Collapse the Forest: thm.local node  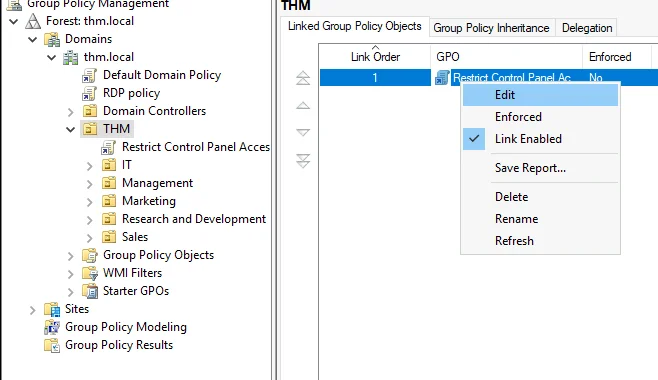pos(14,21)
